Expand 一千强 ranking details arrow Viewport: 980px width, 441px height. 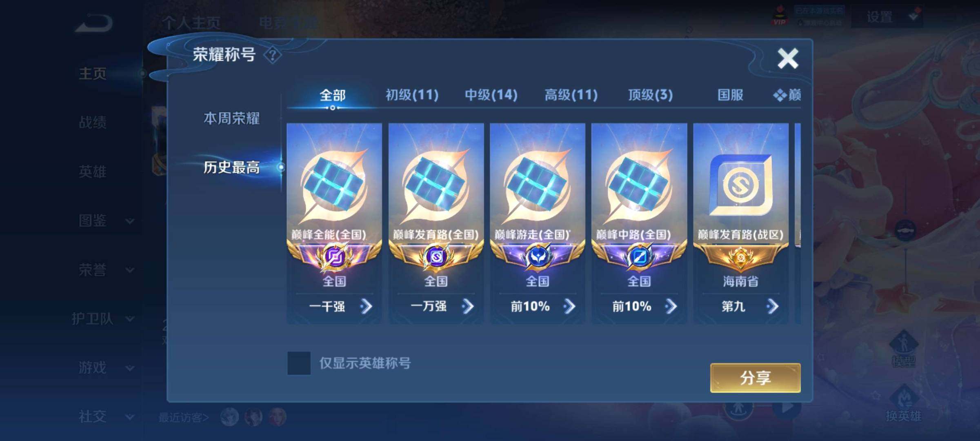(366, 306)
